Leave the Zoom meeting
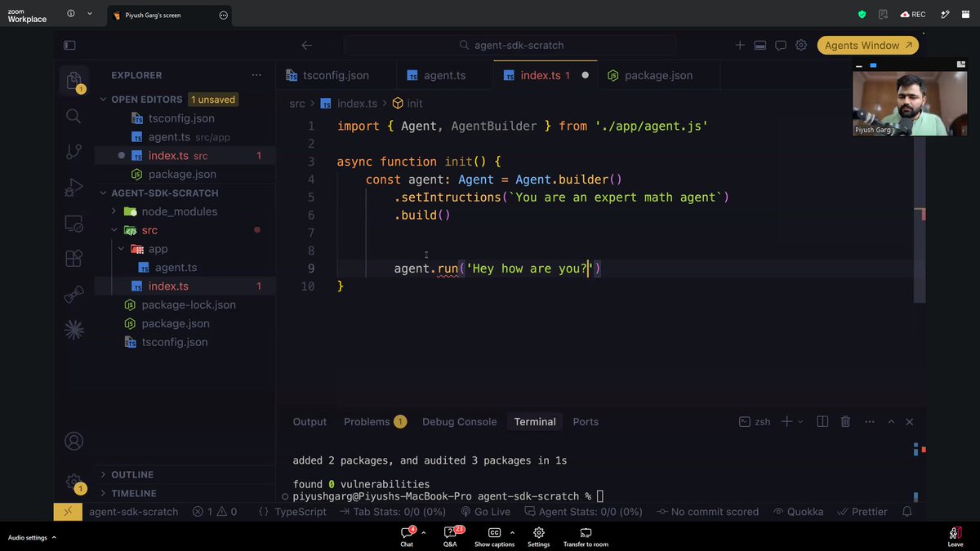 [955, 537]
